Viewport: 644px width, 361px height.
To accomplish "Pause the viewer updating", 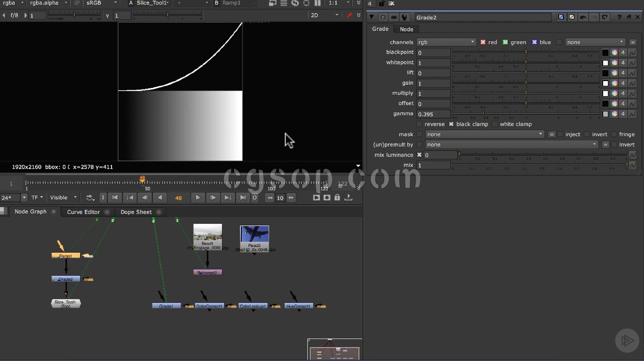I will [x=317, y=3].
